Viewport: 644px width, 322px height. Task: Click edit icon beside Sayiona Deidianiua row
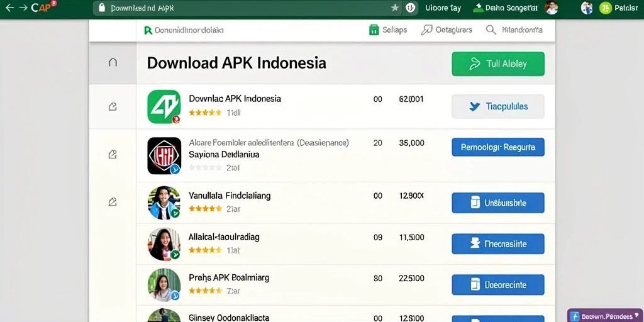[112, 155]
